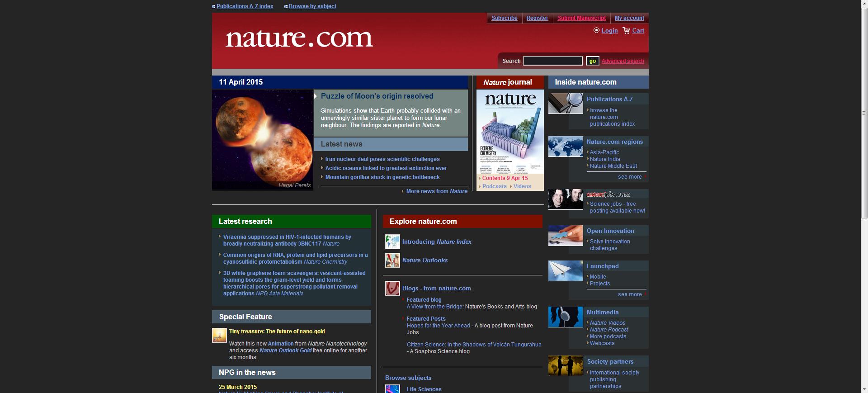Click the Moon collision feature image
Image resolution: width=868 pixels, height=393 pixels.
coord(263,140)
